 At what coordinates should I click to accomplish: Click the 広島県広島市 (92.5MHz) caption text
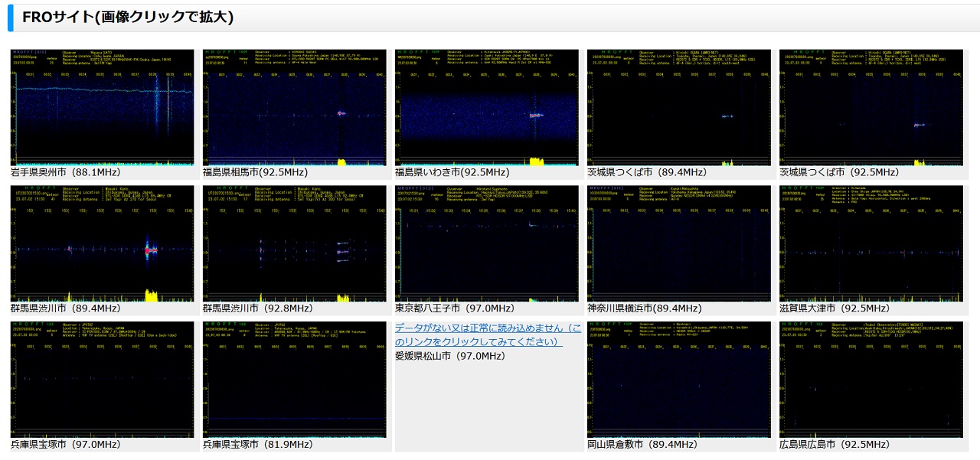coord(835,445)
